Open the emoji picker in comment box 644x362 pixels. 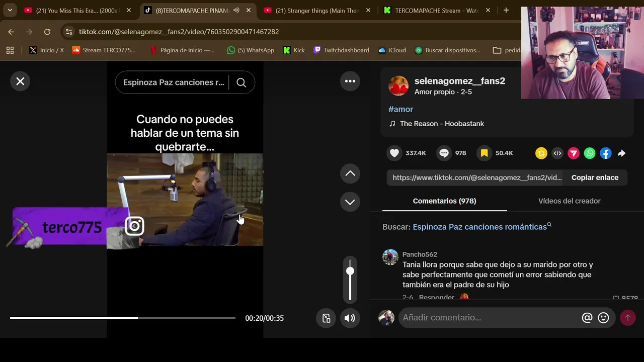pos(603,318)
